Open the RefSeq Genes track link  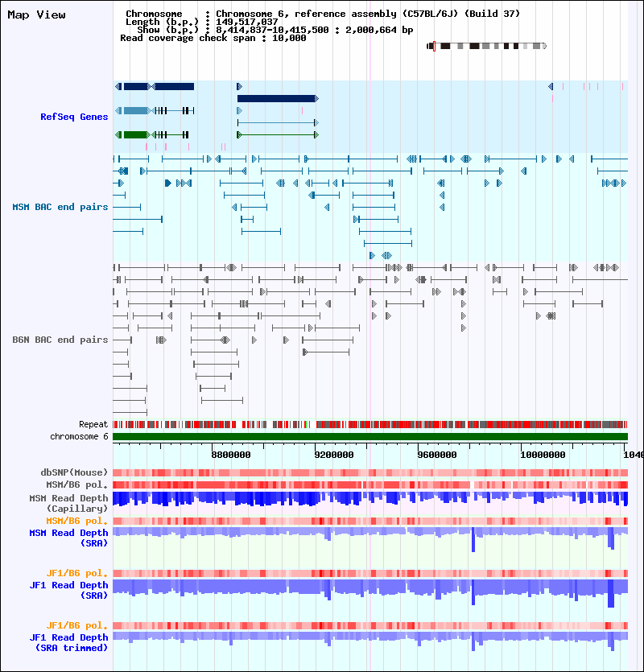[x=74, y=117]
